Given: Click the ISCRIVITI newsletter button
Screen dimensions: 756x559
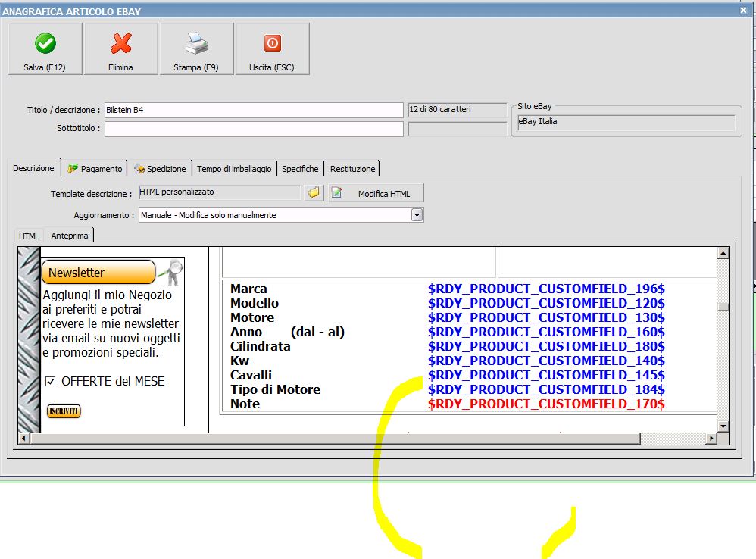Looking at the screenshot, I should 64,411.
